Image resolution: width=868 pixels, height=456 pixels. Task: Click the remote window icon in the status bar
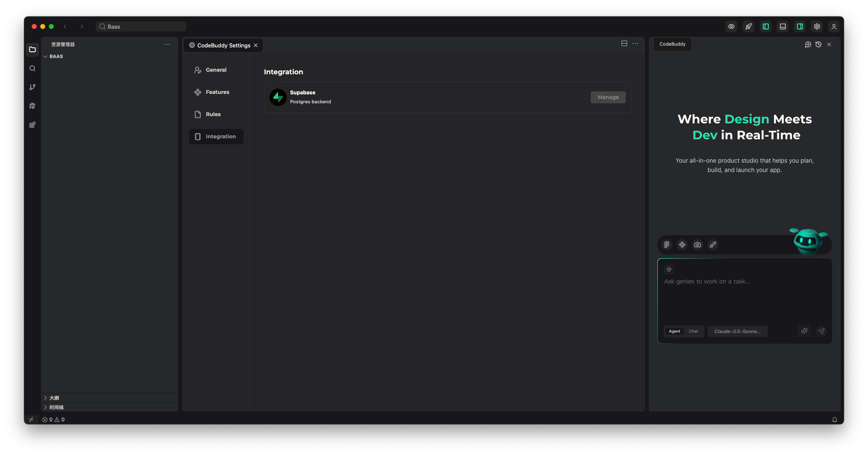(x=31, y=420)
